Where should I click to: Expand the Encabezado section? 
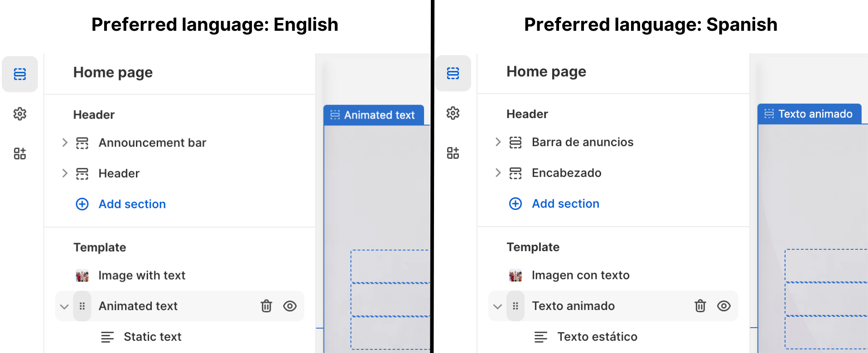point(498,173)
